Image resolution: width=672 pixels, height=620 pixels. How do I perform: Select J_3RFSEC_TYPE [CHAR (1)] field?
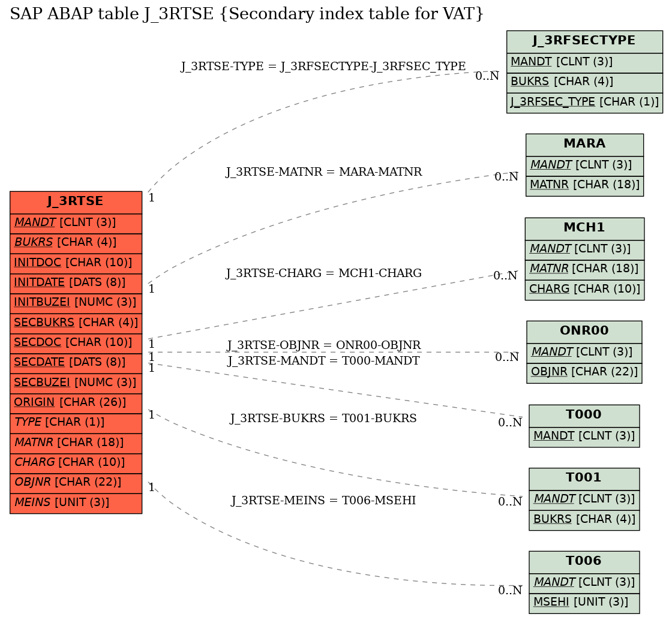tap(584, 103)
